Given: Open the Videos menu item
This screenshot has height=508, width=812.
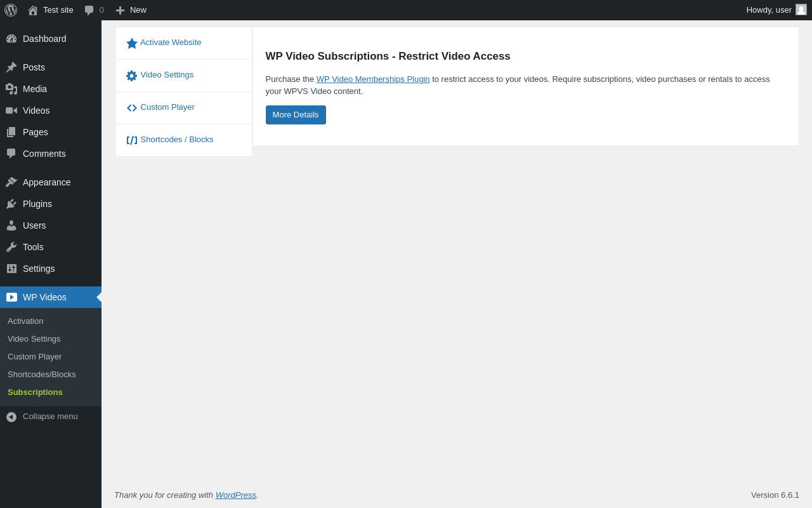Looking at the screenshot, I should coord(51,110).
